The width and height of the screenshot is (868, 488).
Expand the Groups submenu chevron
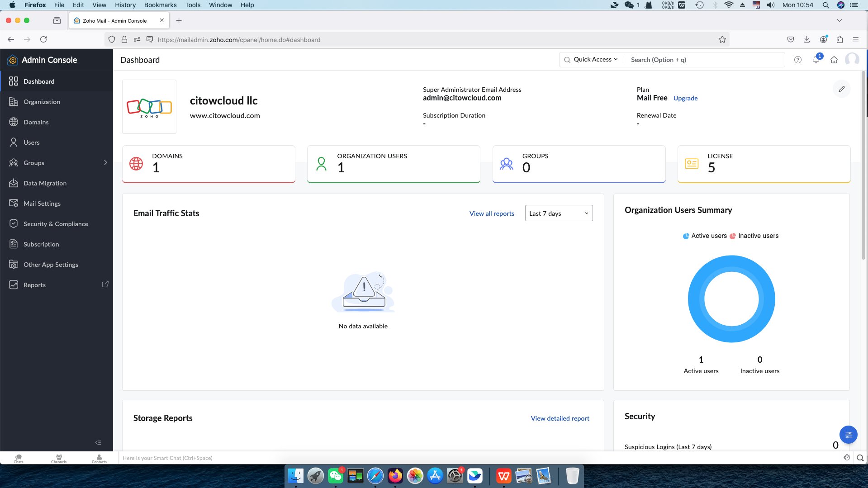tap(105, 163)
